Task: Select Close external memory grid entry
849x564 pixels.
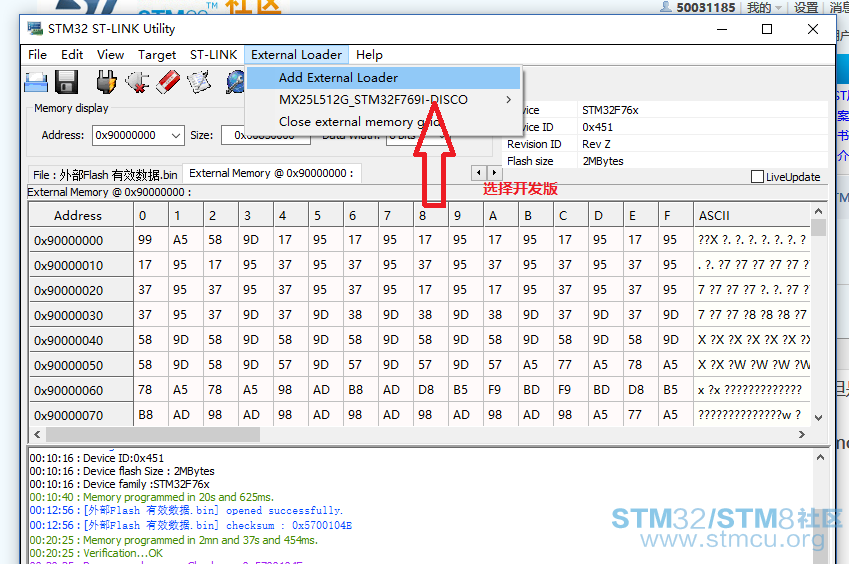Action: (383, 122)
